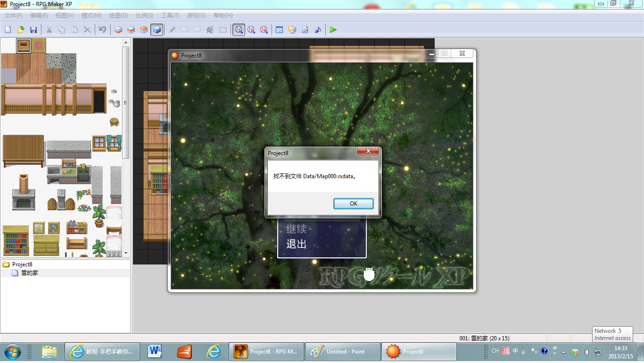644x363 pixels.
Task: Switch to Untitled - Paint in the taskbar
Action: 343,352
